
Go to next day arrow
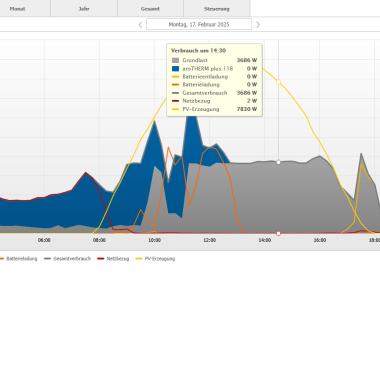tap(258, 25)
